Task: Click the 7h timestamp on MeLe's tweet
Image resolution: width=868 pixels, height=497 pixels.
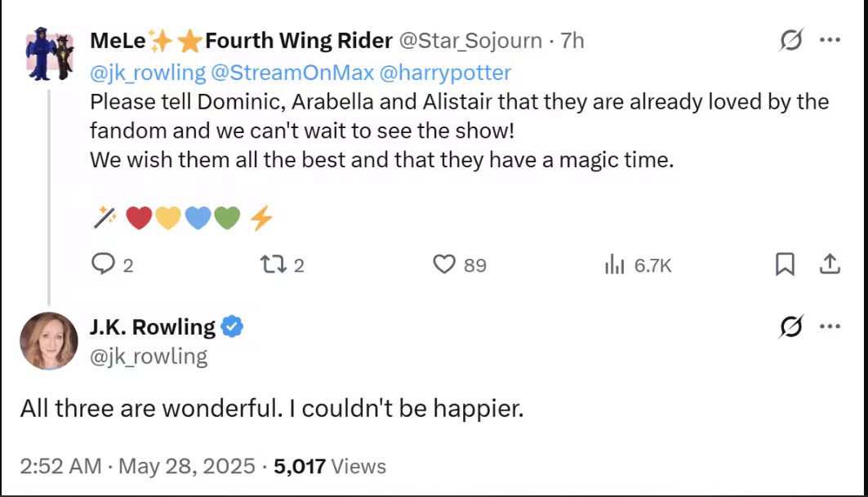Action: (x=572, y=40)
